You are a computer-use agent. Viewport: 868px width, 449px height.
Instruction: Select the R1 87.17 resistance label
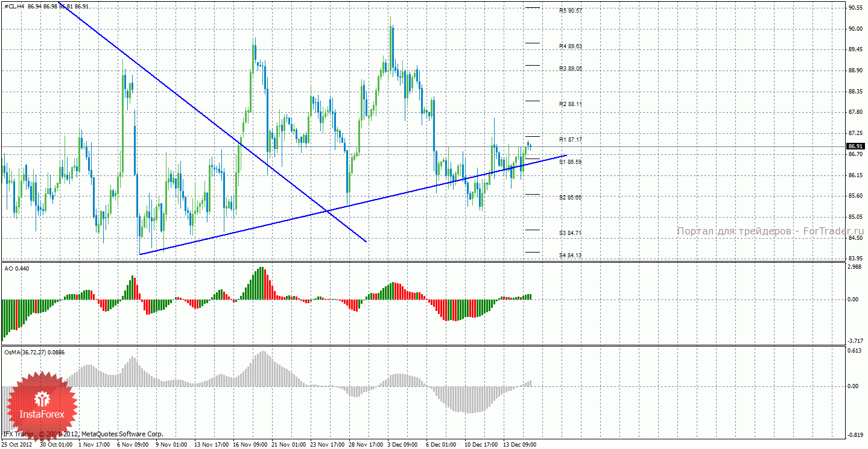570,140
